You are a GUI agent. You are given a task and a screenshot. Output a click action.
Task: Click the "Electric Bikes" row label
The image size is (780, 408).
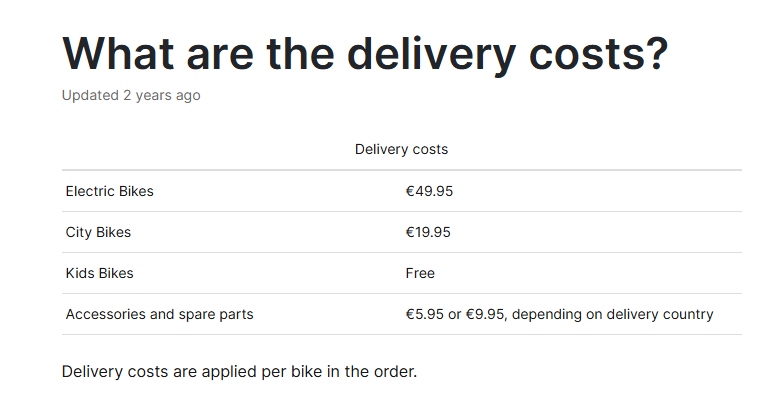coord(109,191)
